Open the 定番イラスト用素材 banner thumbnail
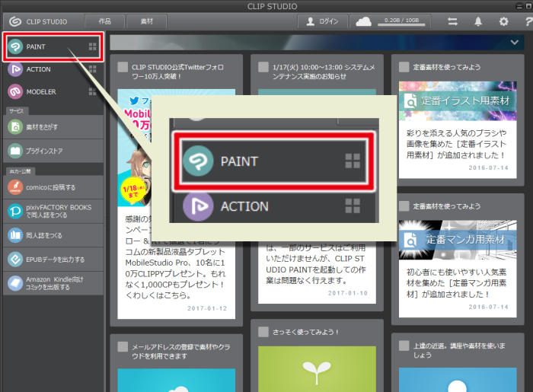 (458, 101)
